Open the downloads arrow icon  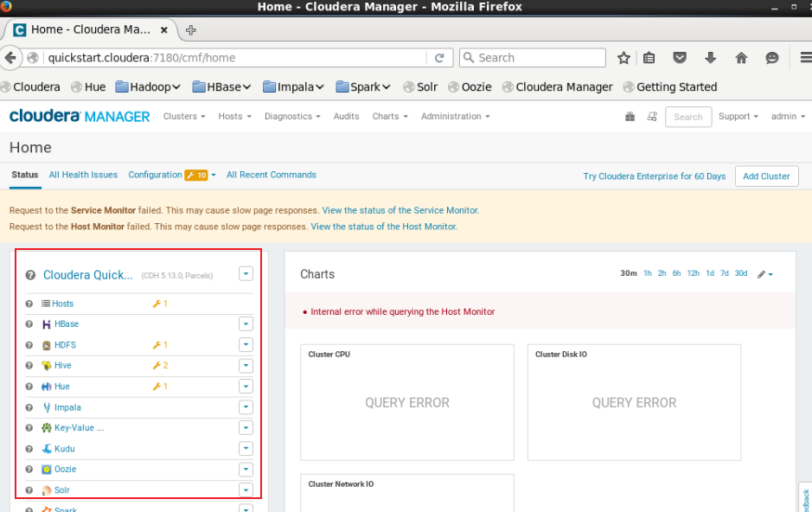pos(711,58)
